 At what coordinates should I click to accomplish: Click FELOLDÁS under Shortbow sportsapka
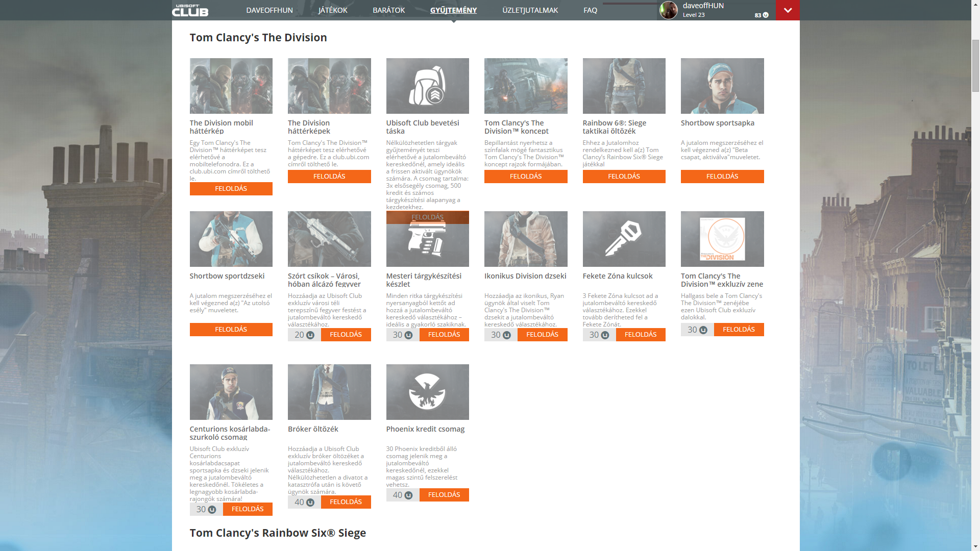coord(722,177)
